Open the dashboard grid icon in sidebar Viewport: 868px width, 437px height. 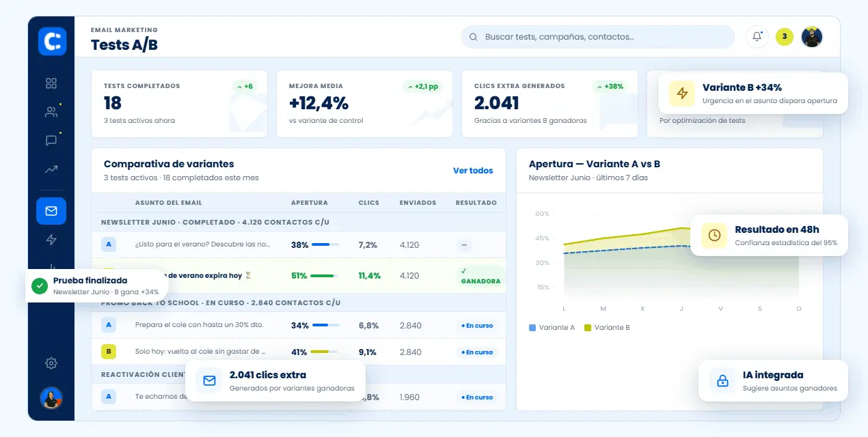(51, 83)
